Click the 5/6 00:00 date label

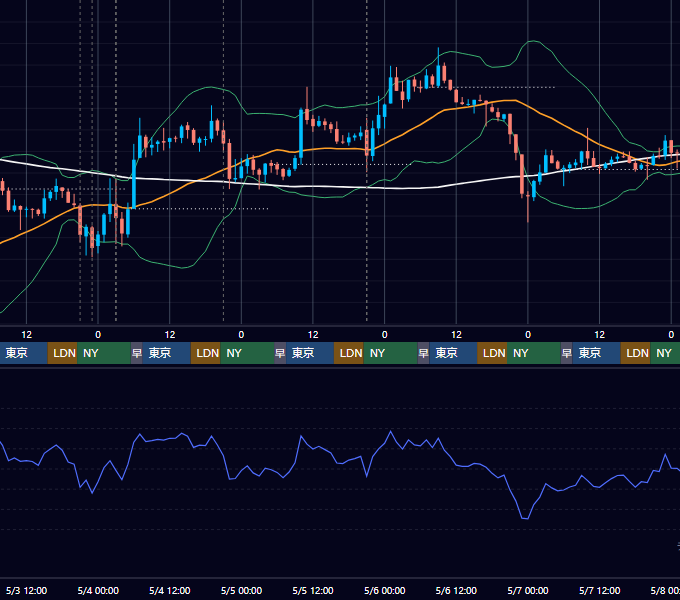pyautogui.click(x=385, y=590)
